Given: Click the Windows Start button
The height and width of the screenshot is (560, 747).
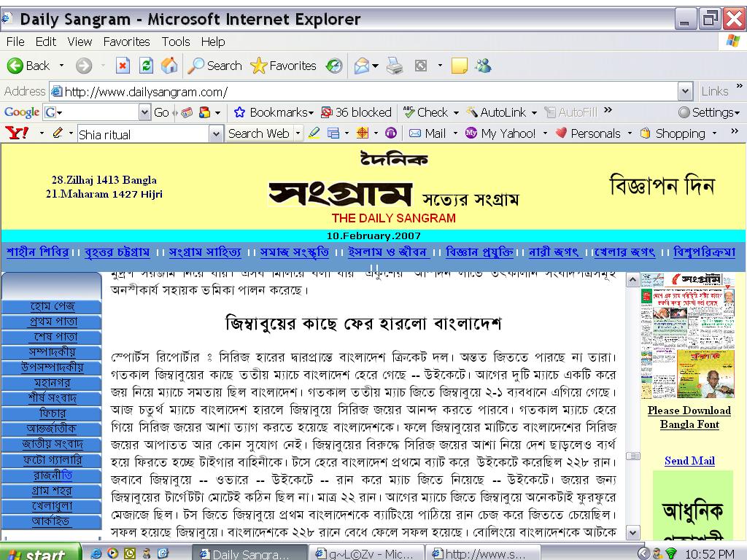Looking at the screenshot, I should click(x=39, y=553).
